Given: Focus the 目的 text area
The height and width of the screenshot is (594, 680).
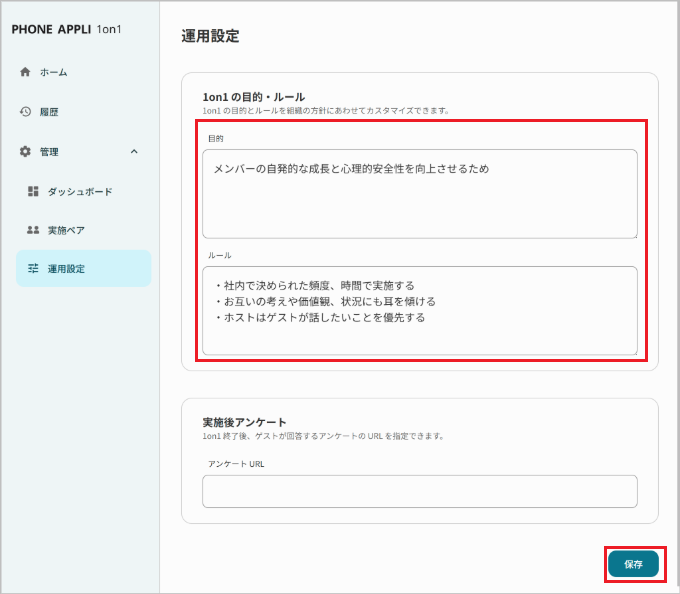Looking at the screenshot, I should 420,194.
